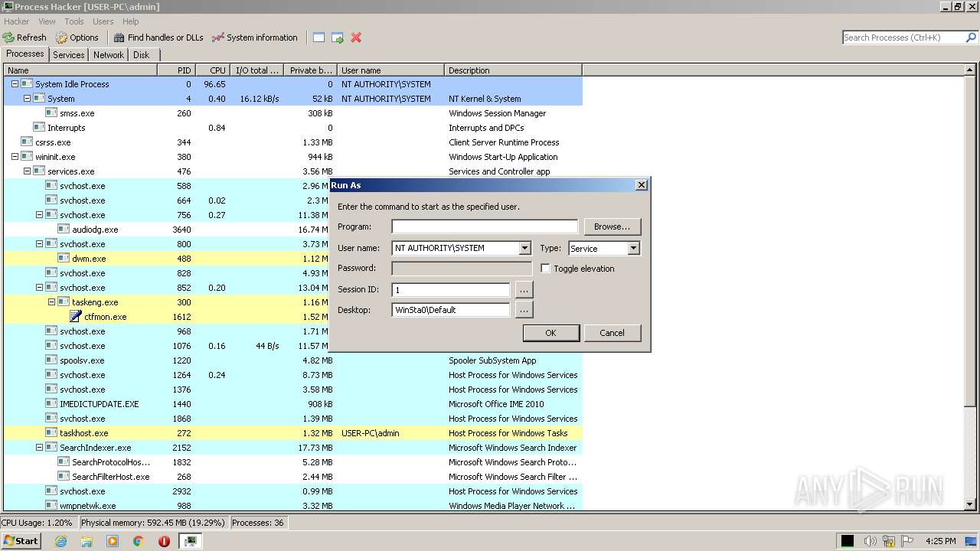Open media player taskbar icon
The width and height of the screenshot is (980, 551).
pos(113,541)
